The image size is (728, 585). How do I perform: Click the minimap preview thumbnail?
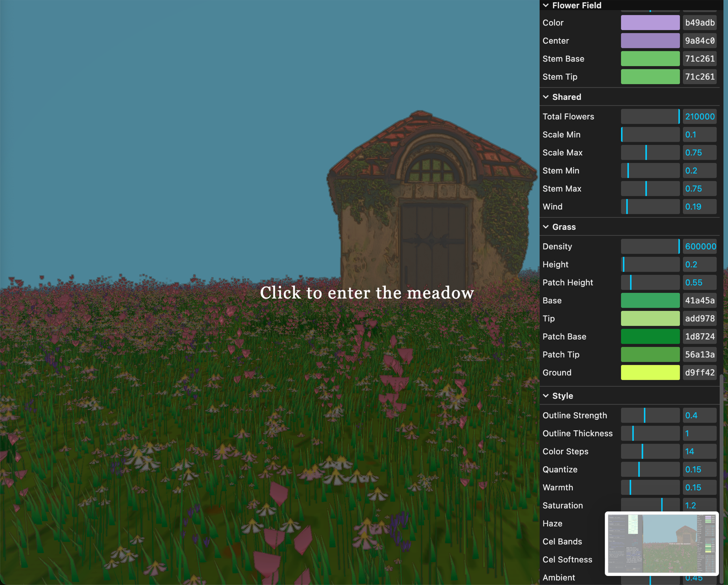(663, 544)
